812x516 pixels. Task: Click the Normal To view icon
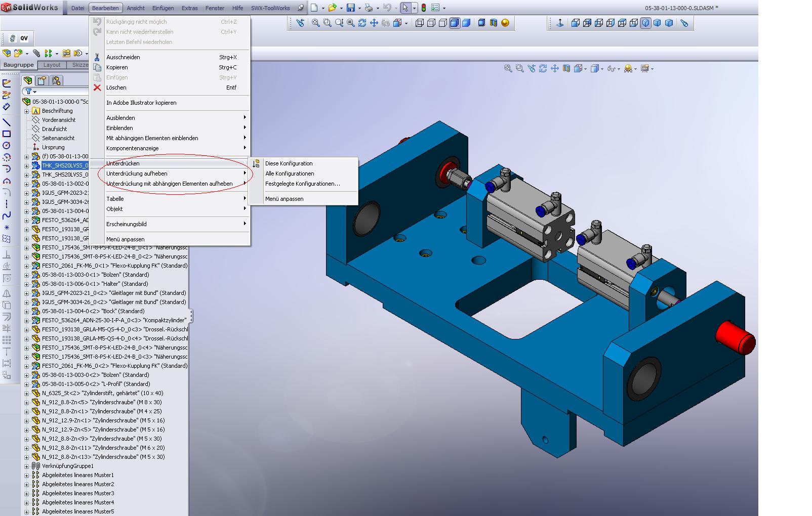pyautogui.click(x=560, y=23)
